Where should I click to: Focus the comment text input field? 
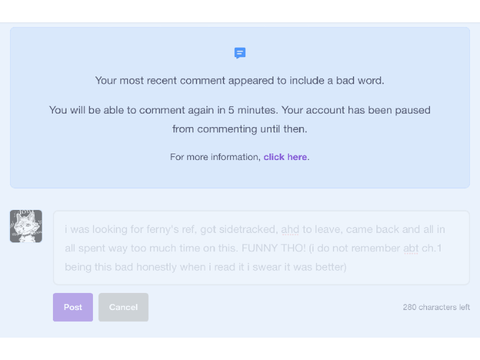pos(261,248)
